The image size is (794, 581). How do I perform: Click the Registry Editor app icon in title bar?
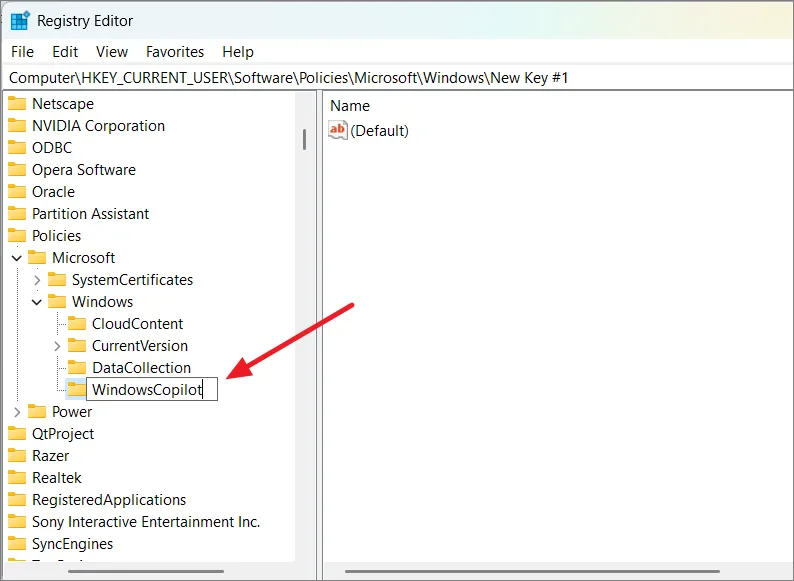[19, 20]
